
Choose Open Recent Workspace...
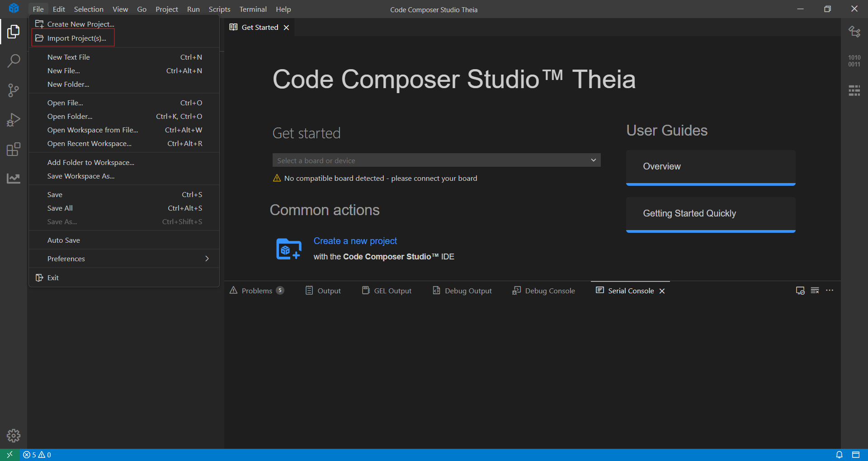click(124, 144)
